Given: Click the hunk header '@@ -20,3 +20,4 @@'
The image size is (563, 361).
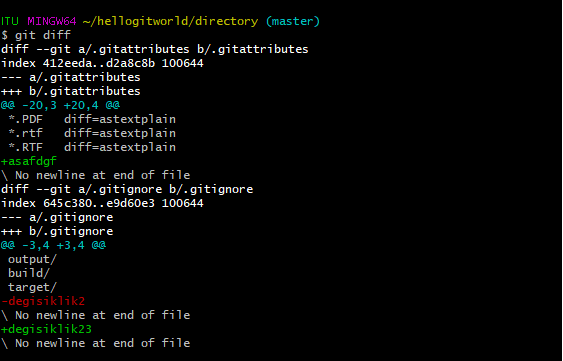Looking at the screenshot, I should (60, 105).
